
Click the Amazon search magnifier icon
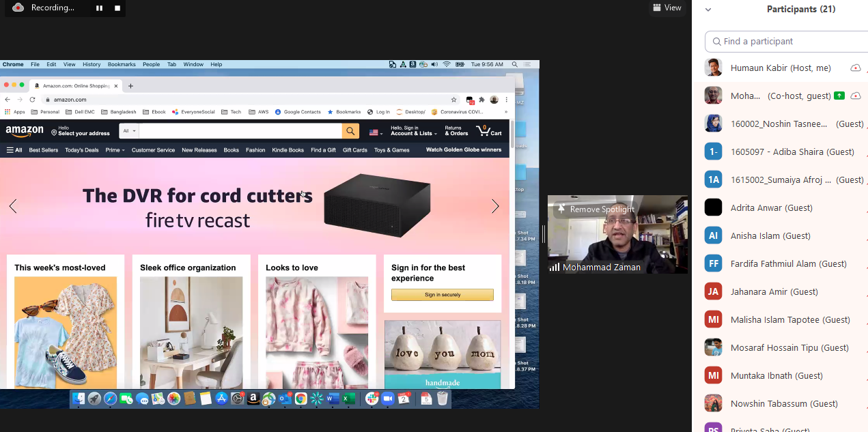[x=350, y=131]
